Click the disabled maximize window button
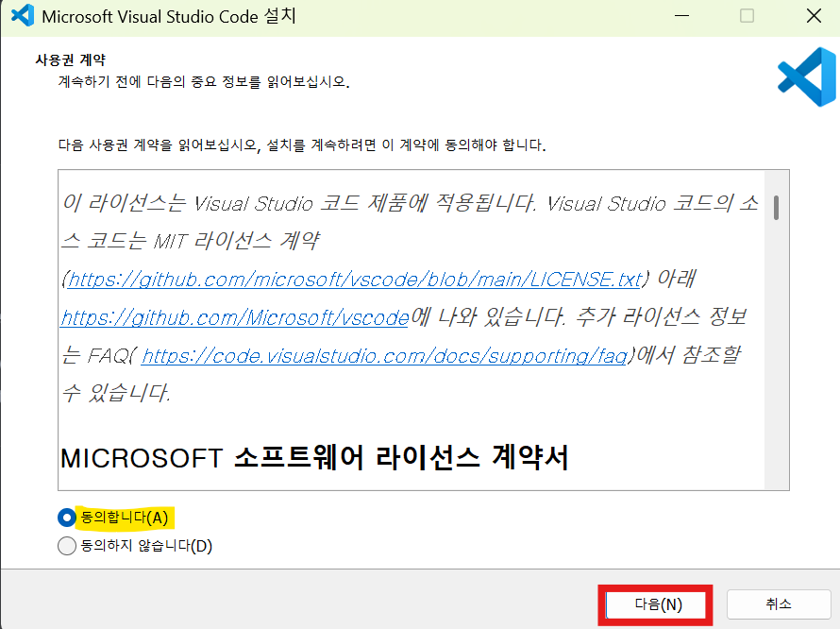840x629 pixels. pos(747,16)
